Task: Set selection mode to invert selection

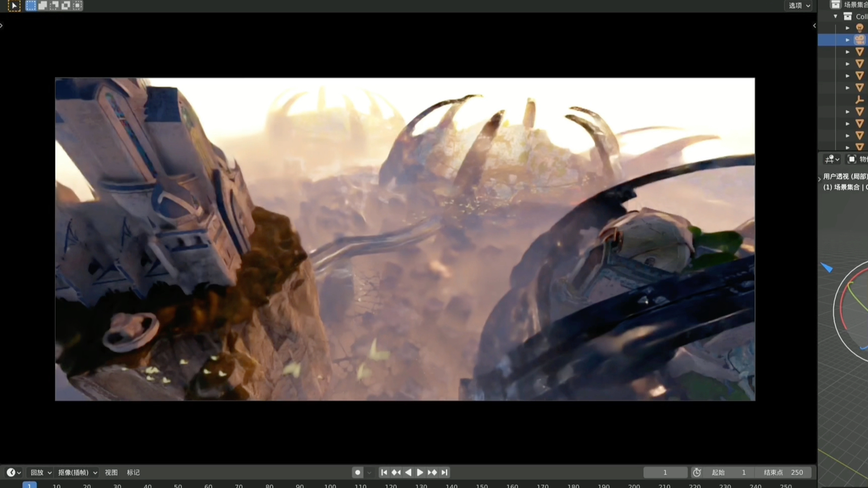Action: (66, 6)
